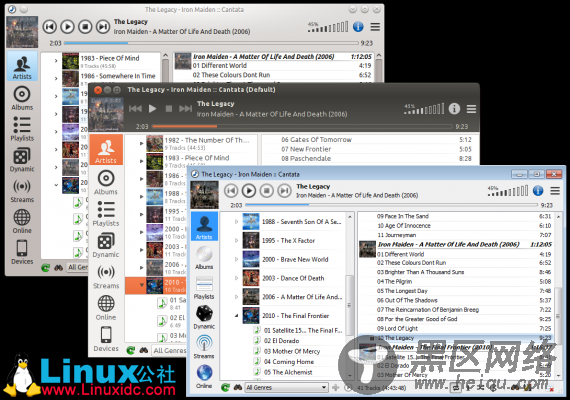This screenshot has width=570, height=400.
Task: Skip to next track in the dark window
Action: 185,109
